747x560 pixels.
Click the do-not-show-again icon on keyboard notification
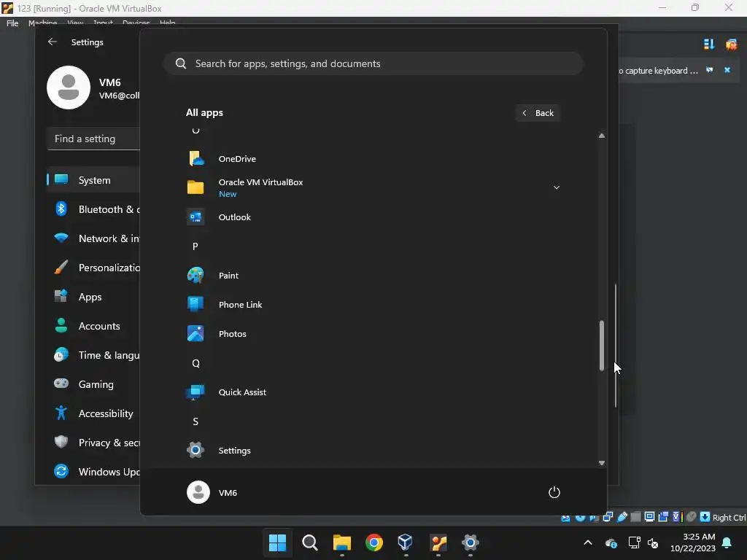click(709, 70)
